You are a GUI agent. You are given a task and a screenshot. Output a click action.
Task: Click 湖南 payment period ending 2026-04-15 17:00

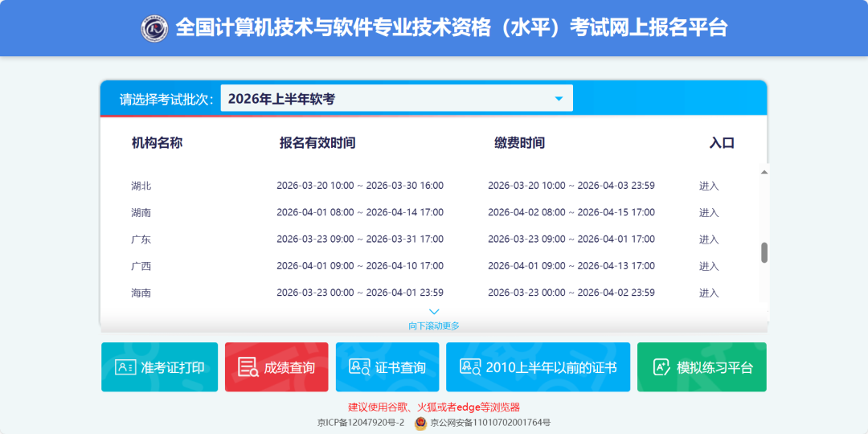coord(571,212)
